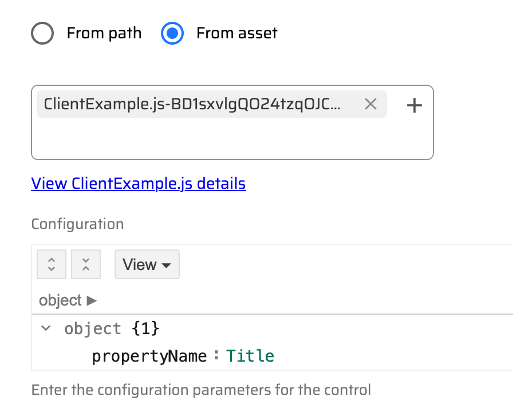Viewport: 513px width, 420px height.
Task: Select the "From path" radio button
Action: [x=42, y=34]
